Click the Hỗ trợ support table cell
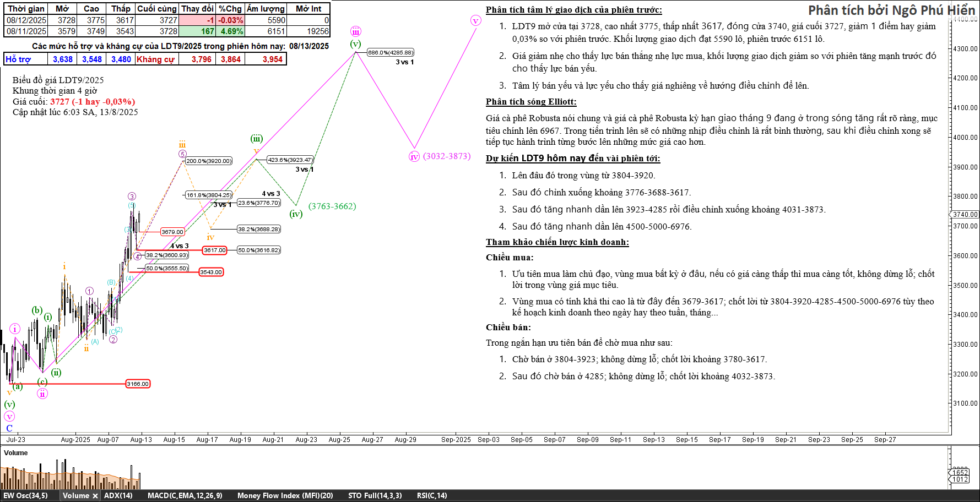 (x=18, y=59)
